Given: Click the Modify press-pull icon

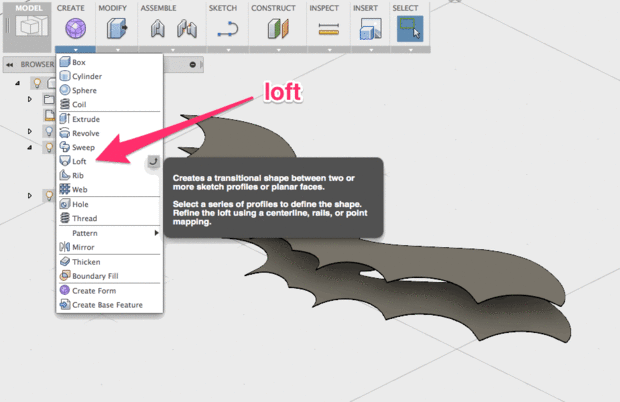Looking at the screenshot, I should coord(117,28).
